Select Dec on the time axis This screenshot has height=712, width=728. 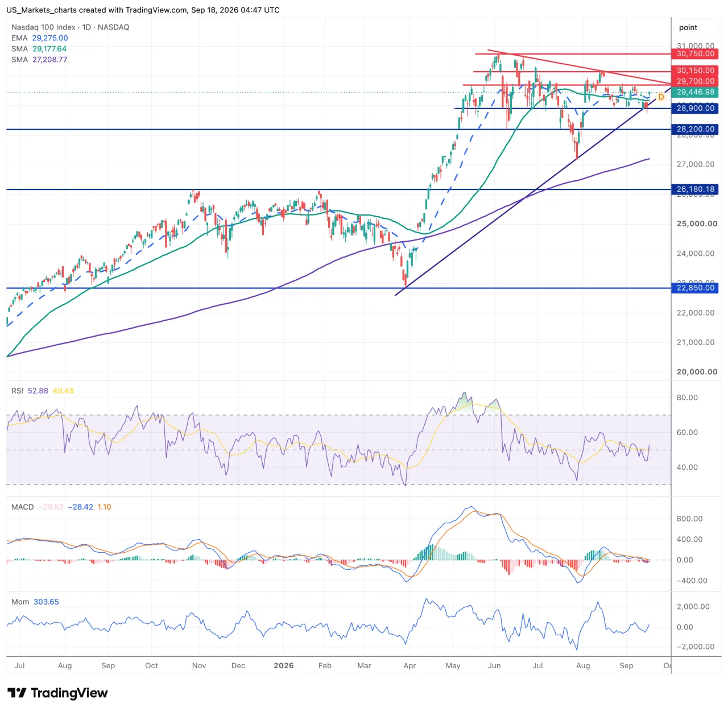[238, 666]
